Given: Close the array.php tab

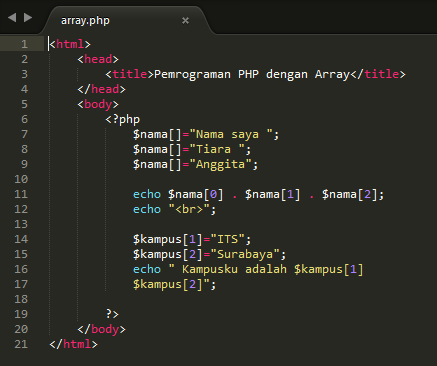Looking at the screenshot, I should click(185, 21).
